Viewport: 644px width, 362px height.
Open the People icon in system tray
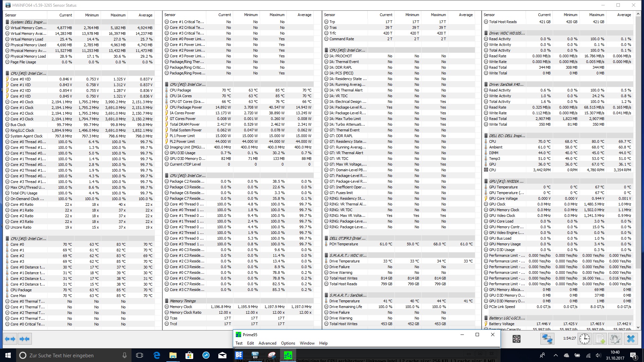click(542, 355)
